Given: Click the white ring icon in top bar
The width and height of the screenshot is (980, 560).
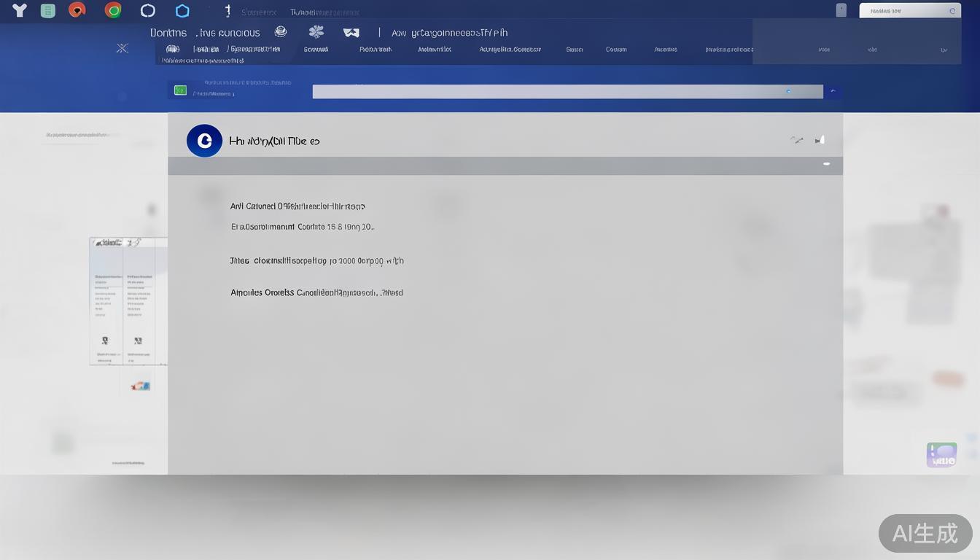Looking at the screenshot, I should click(148, 10).
